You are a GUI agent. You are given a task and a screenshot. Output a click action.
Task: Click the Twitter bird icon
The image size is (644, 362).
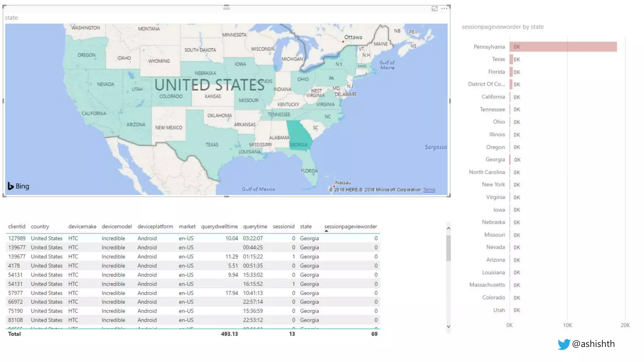pos(563,344)
